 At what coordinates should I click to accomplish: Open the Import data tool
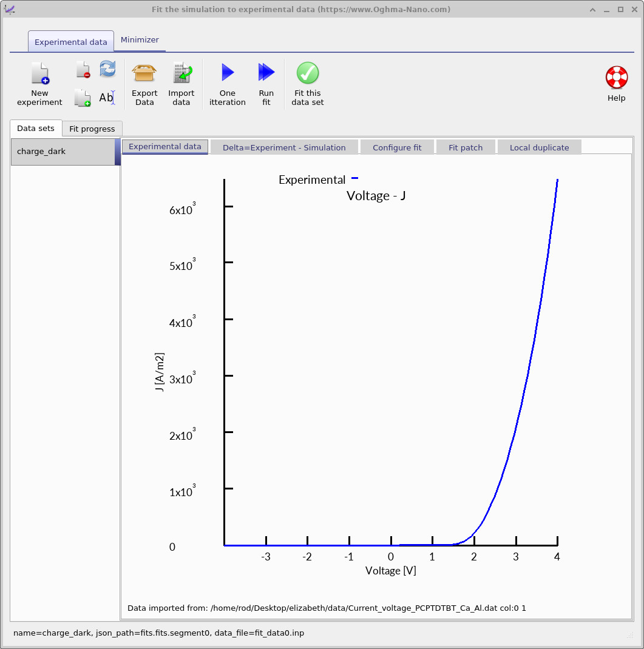181,83
